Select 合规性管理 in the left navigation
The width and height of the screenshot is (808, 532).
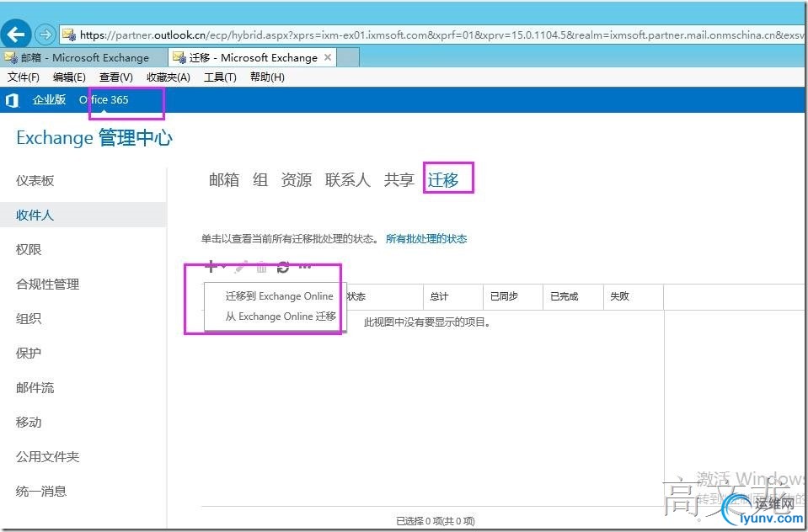click(47, 285)
